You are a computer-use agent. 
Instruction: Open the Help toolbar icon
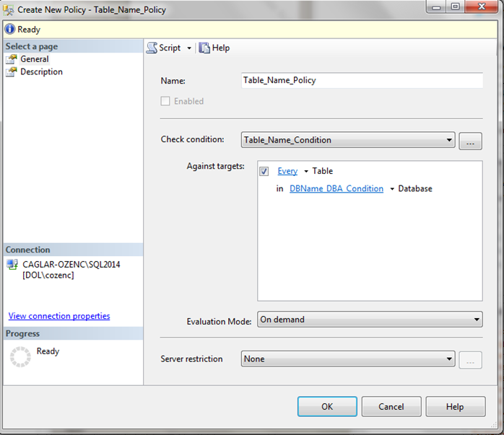pos(204,48)
